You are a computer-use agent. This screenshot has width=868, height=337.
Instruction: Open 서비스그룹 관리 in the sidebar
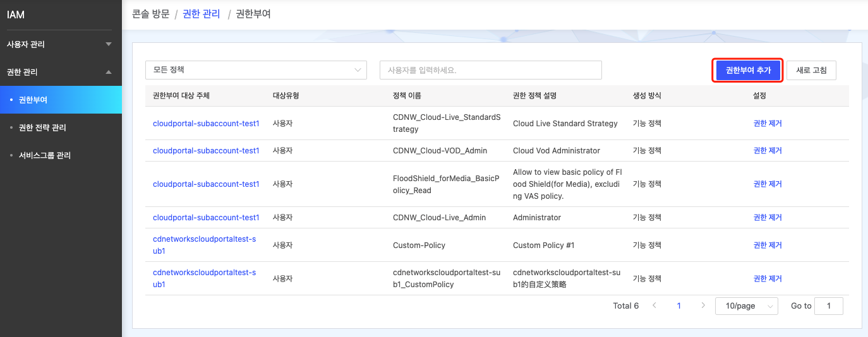click(44, 155)
